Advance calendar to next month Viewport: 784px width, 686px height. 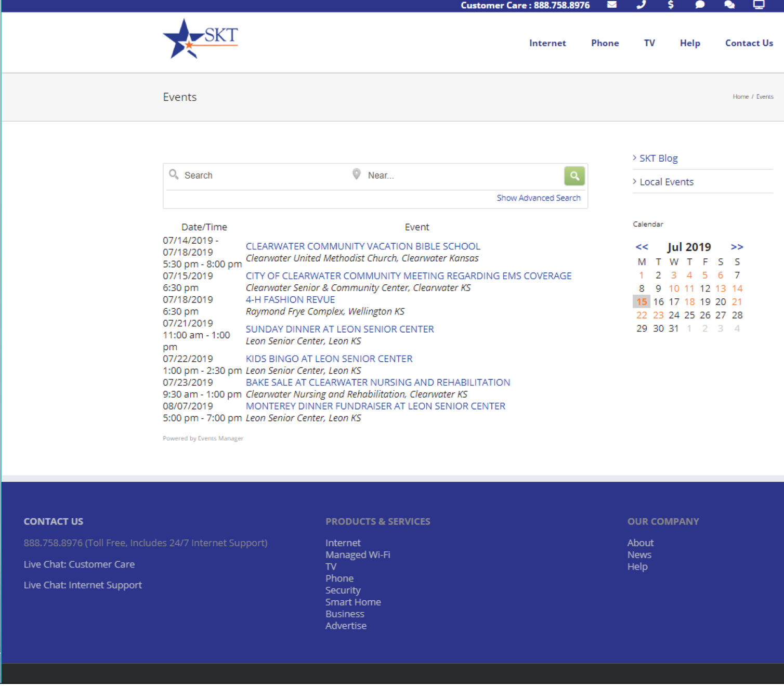[x=737, y=247]
